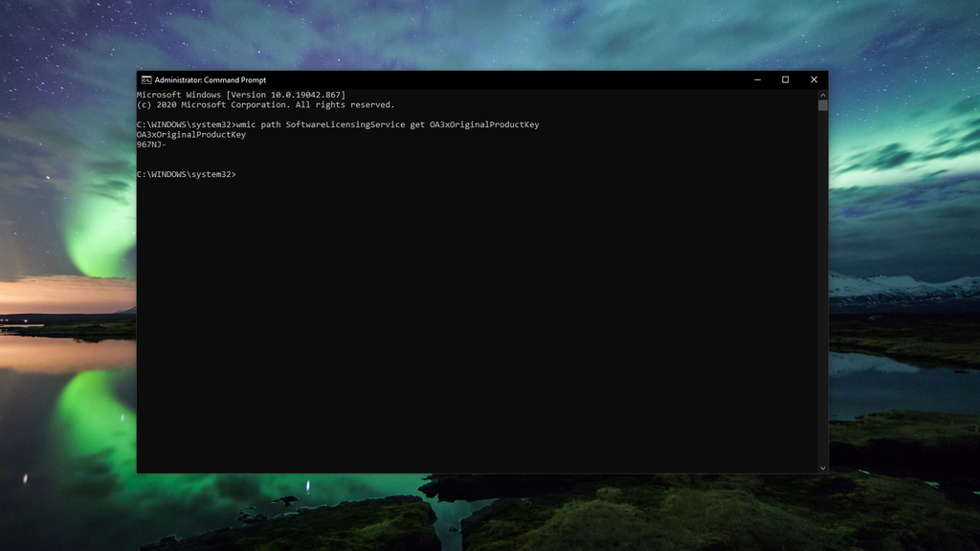Maximize the Command Prompt window
The width and height of the screenshot is (980, 551).
785,80
